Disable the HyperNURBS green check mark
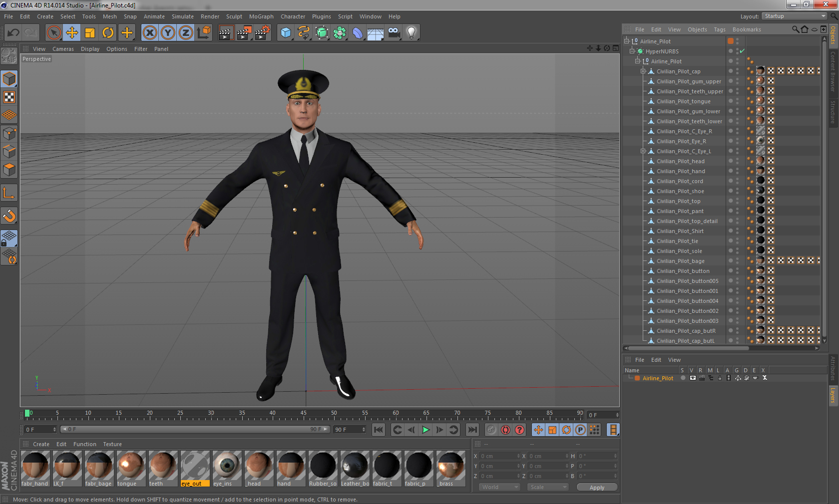The height and width of the screenshot is (504, 839). point(742,51)
